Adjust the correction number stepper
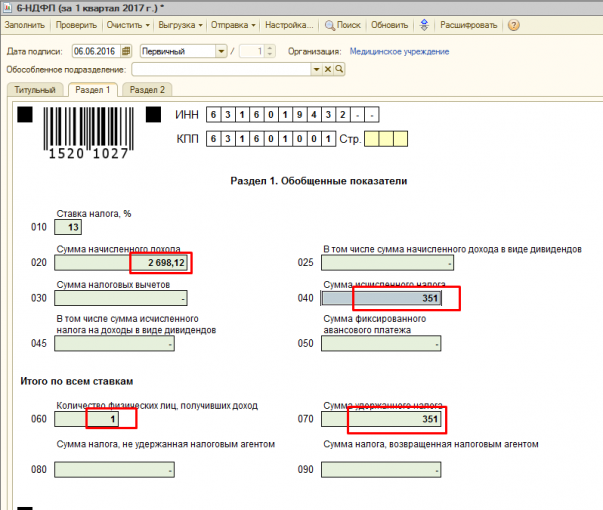The image size is (603, 510). tap(269, 51)
